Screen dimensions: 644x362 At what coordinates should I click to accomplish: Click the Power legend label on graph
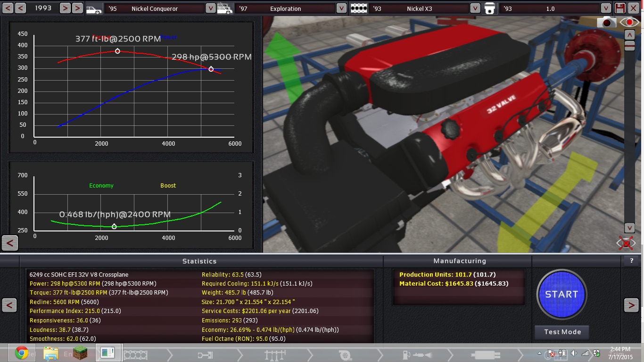pos(169,37)
